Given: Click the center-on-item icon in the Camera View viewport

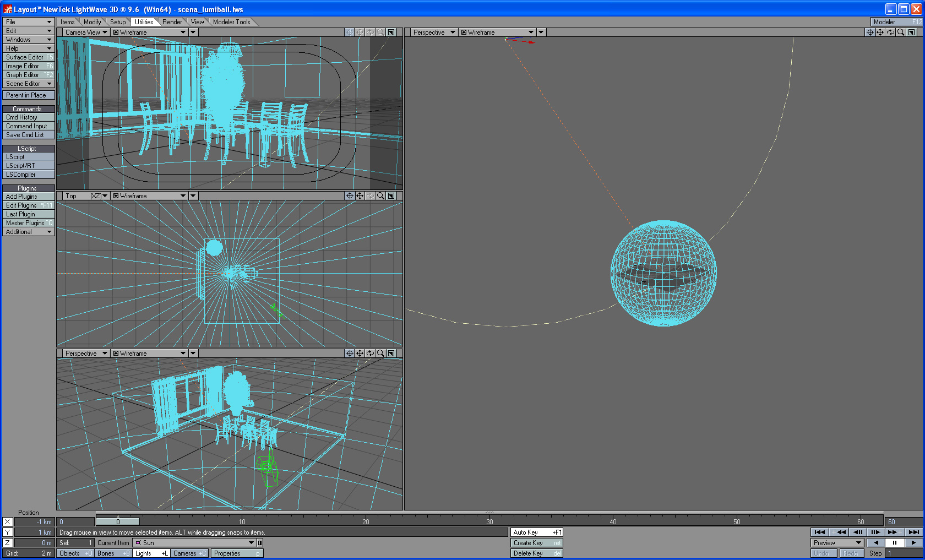Looking at the screenshot, I should point(349,32).
